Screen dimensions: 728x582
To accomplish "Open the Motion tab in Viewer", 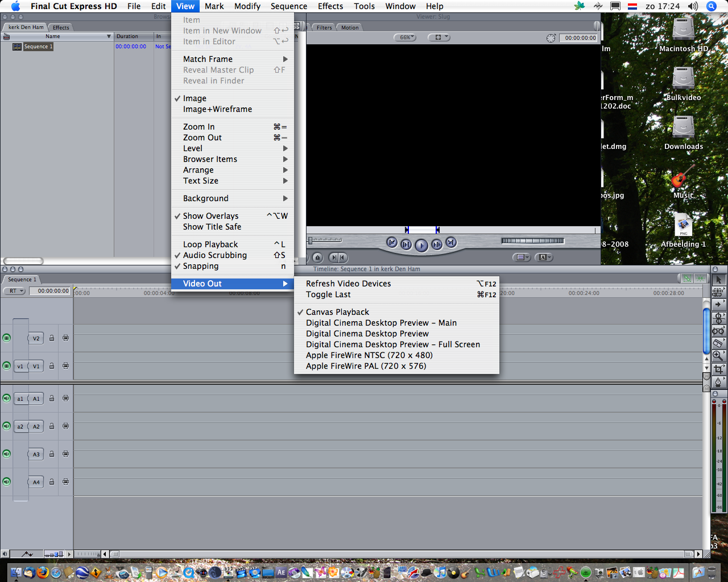I will [350, 27].
